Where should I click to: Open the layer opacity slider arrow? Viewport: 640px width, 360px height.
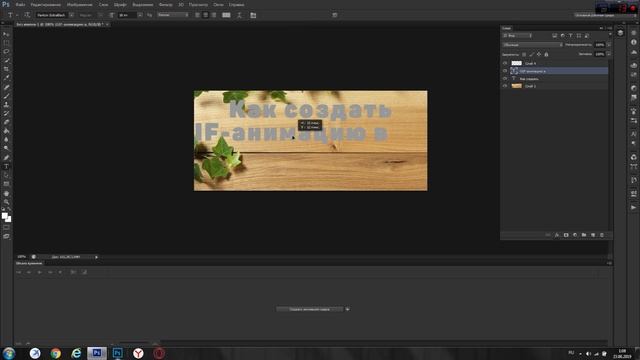(x=609, y=45)
